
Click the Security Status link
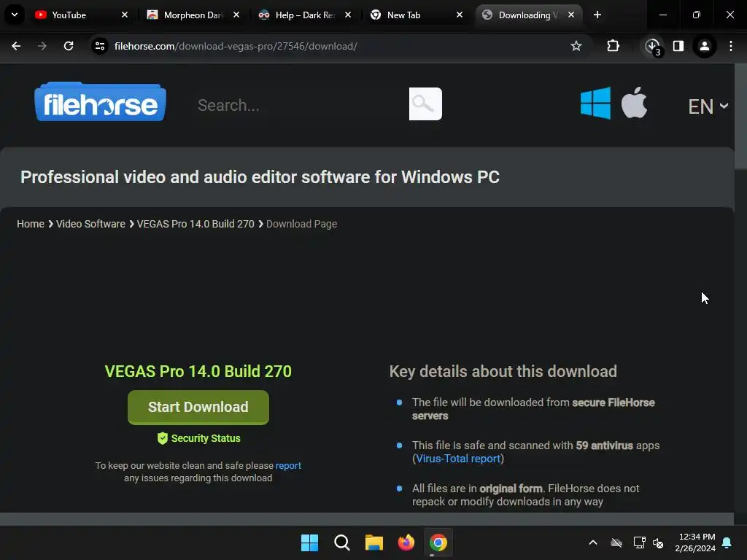tap(199, 438)
